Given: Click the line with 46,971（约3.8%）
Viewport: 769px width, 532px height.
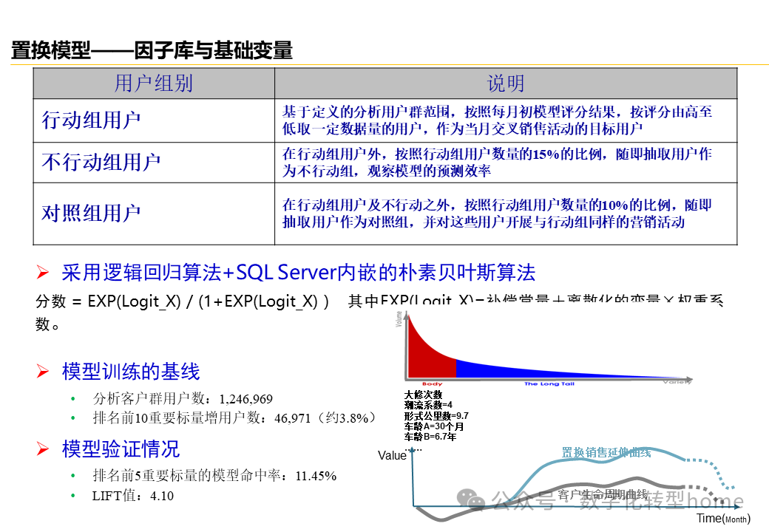Looking at the screenshot, I should (235, 418).
